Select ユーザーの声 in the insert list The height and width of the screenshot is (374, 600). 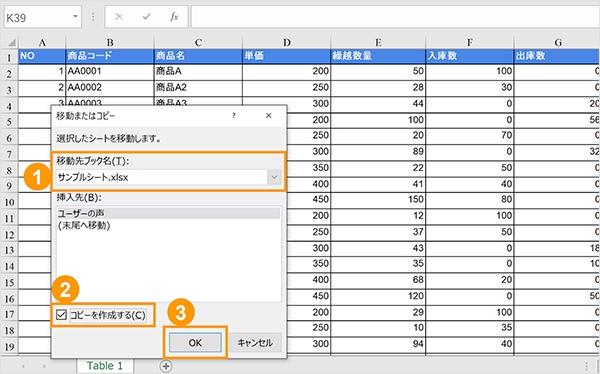click(168, 214)
